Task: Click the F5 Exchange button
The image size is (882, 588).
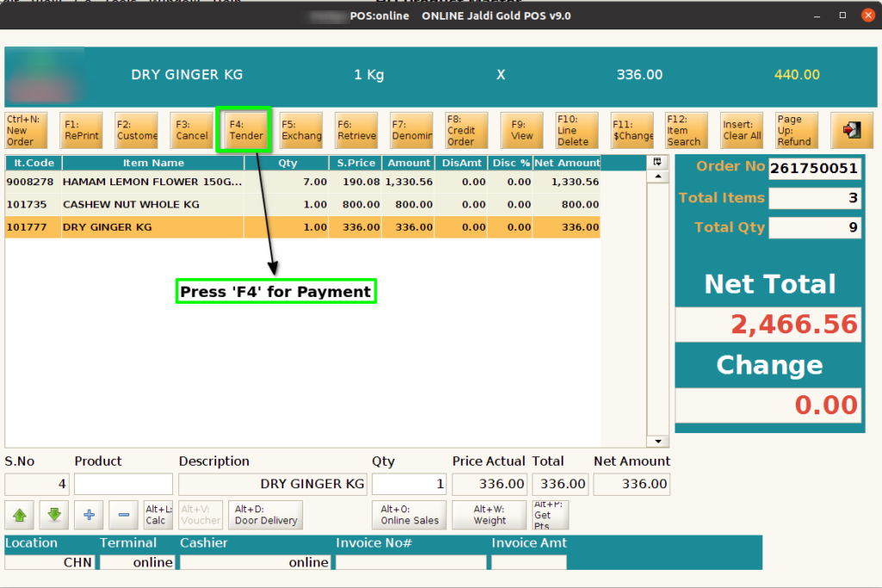Action: (x=301, y=130)
